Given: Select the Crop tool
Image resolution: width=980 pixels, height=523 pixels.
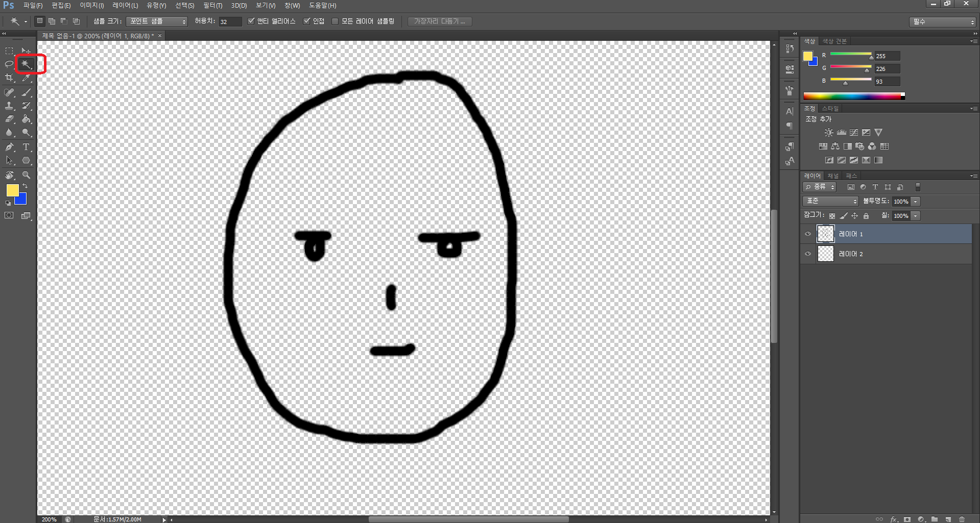Looking at the screenshot, I should pos(9,78).
